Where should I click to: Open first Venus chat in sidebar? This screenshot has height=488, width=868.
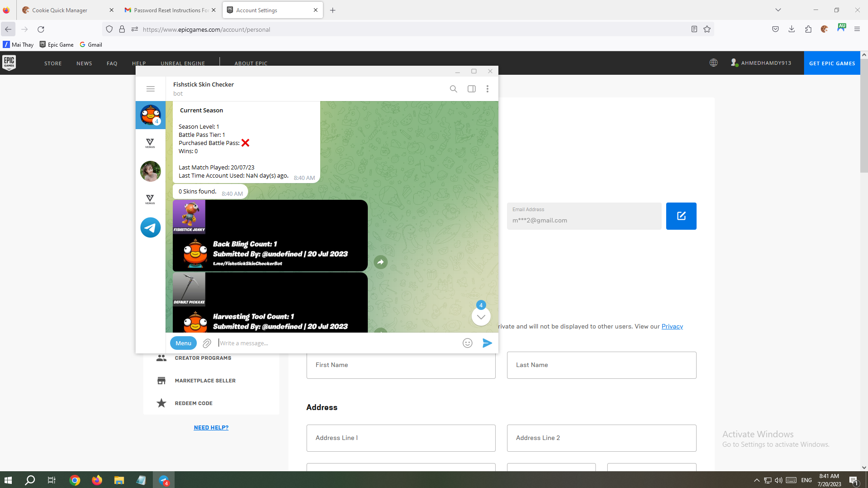click(150, 143)
